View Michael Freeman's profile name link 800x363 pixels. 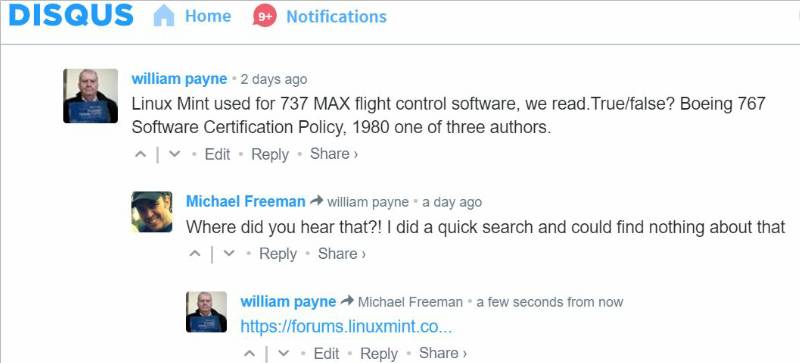point(245,202)
